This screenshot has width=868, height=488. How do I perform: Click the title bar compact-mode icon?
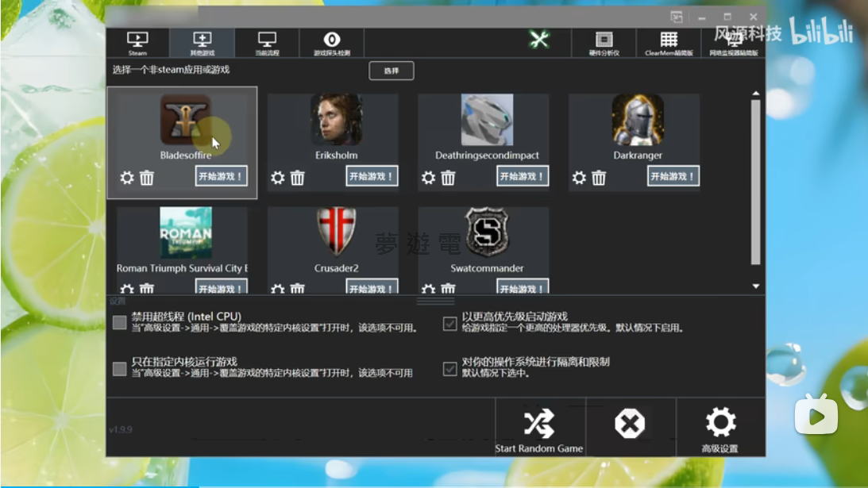(677, 17)
